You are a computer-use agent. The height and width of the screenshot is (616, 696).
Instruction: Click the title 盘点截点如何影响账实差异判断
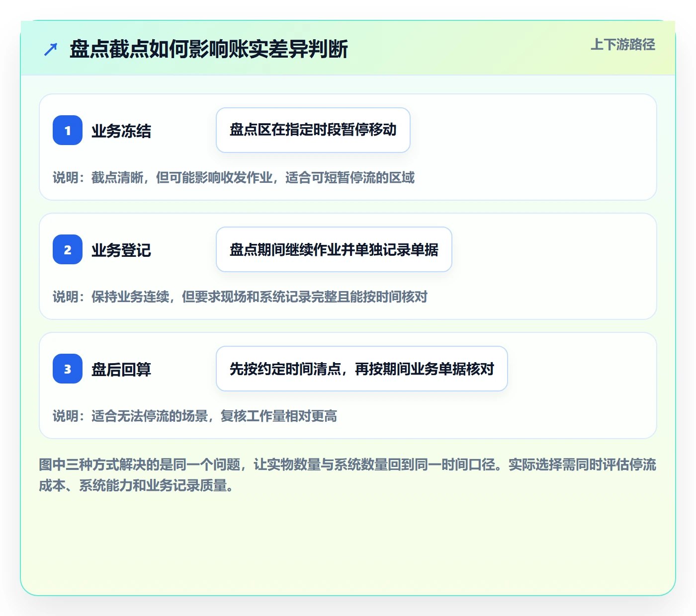pos(209,49)
